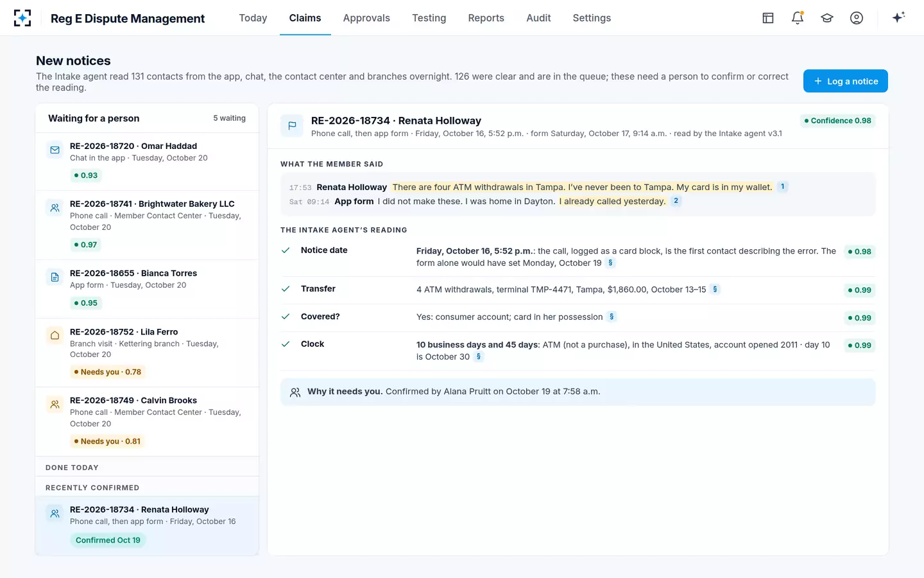Open the Audit tab

click(538, 18)
